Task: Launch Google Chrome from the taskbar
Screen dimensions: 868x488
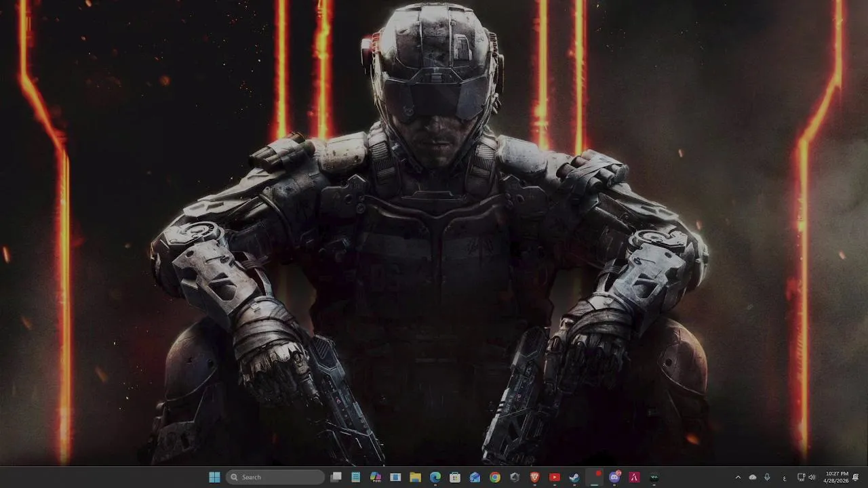Action: pyautogui.click(x=495, y=477)
